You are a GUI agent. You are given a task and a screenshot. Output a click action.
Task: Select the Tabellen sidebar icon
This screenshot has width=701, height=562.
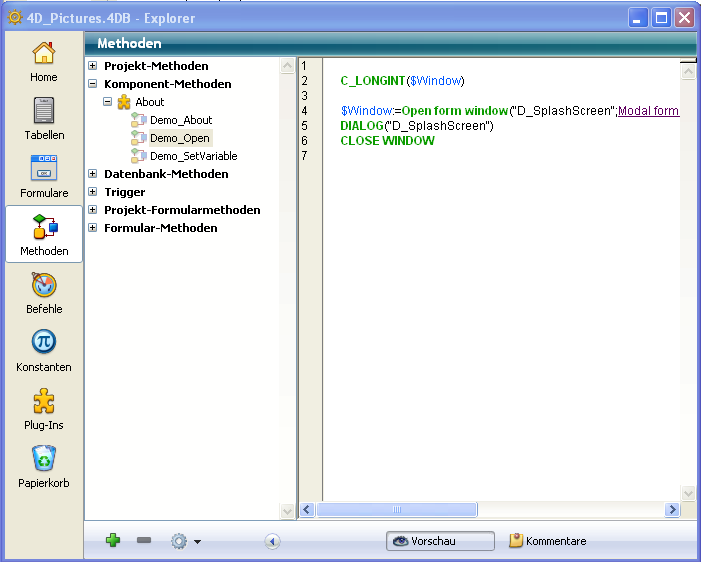[x=43, y=118]
